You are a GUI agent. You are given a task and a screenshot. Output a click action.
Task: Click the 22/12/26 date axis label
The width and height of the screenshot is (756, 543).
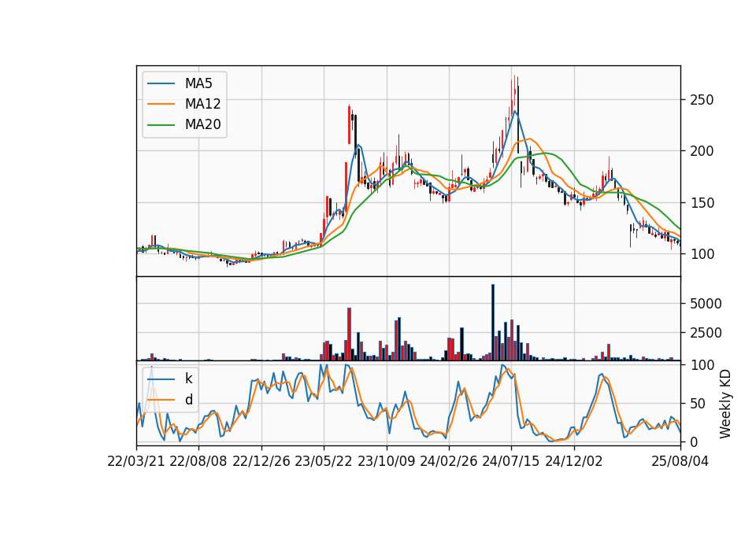click(x=261, y=461)
